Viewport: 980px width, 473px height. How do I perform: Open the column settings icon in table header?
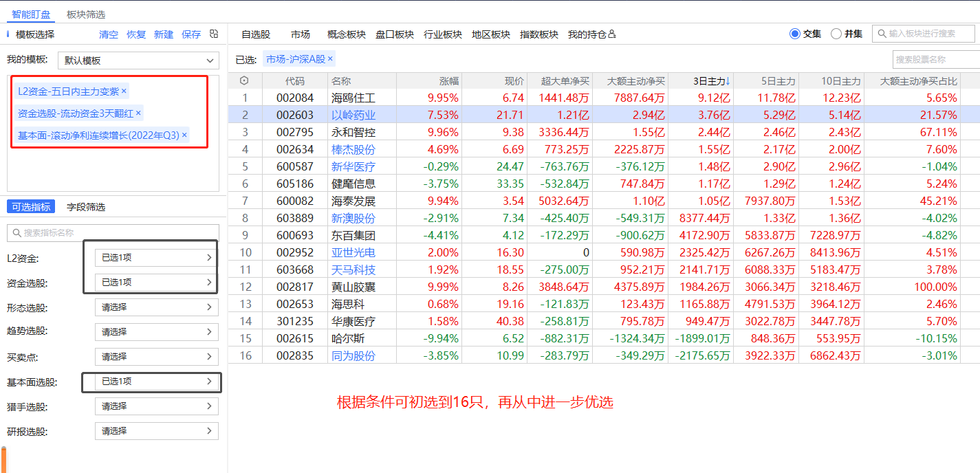(243, 81)
